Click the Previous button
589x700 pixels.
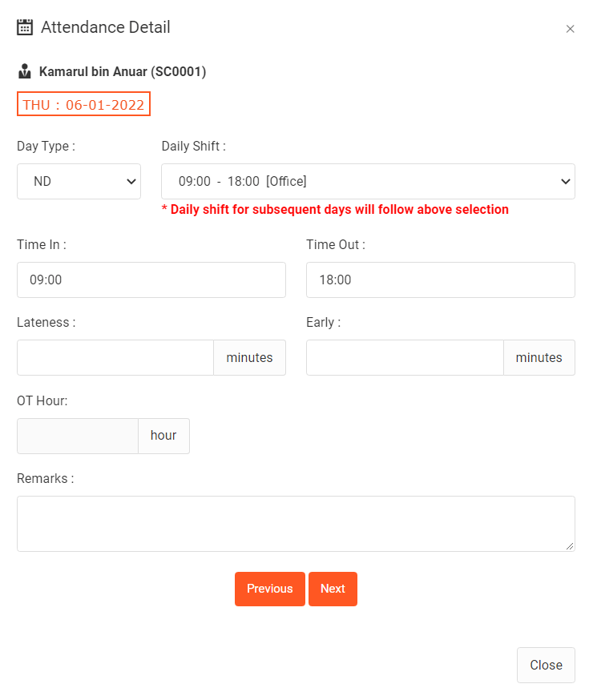tap(270, 589)
